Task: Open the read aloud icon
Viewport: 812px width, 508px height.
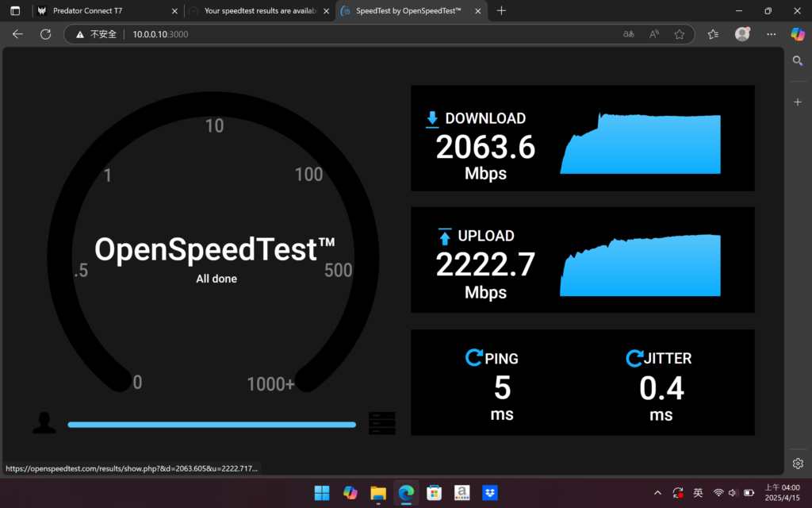Action: pyautogui.click(x=654, y=34)
